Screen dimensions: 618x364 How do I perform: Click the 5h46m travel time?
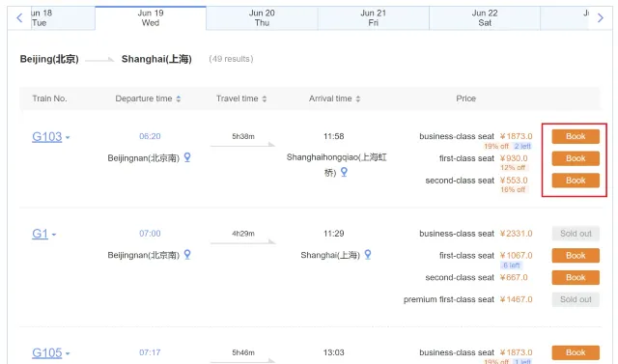pyautogui.click(x=243, y=352)
